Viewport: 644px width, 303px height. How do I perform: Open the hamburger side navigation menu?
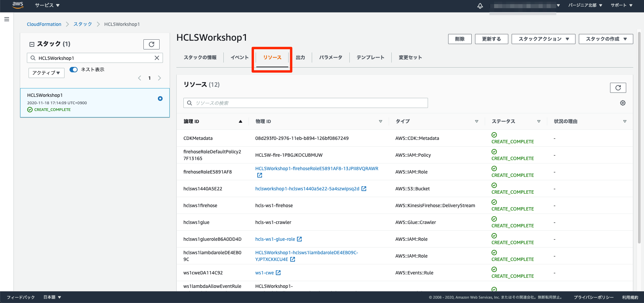pos(6,20)
